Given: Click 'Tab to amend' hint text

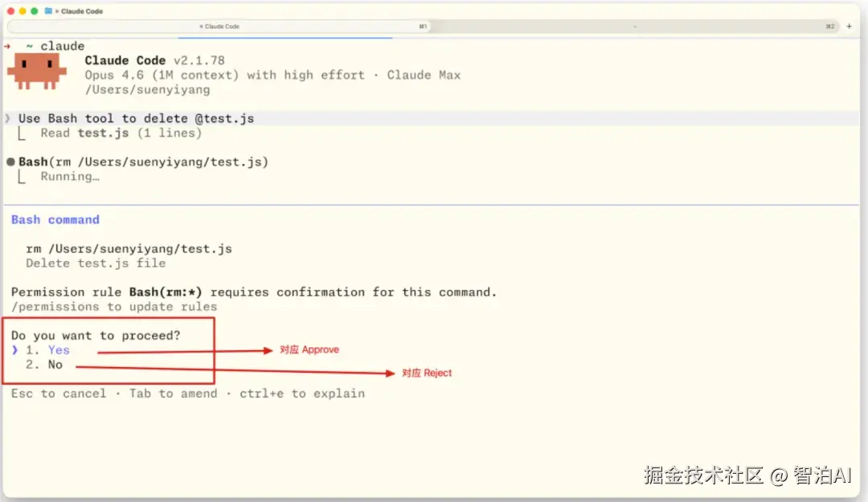Looking at the screenshot, I should point(173,394).
